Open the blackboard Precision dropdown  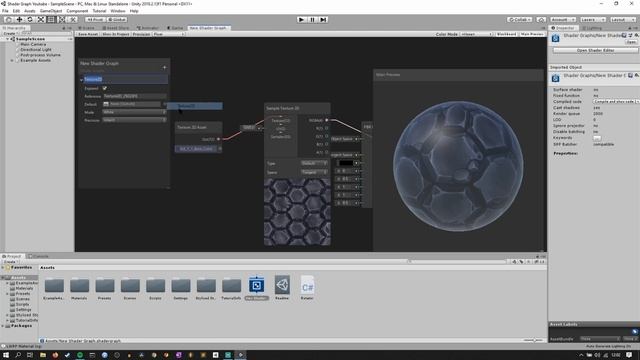134,120
